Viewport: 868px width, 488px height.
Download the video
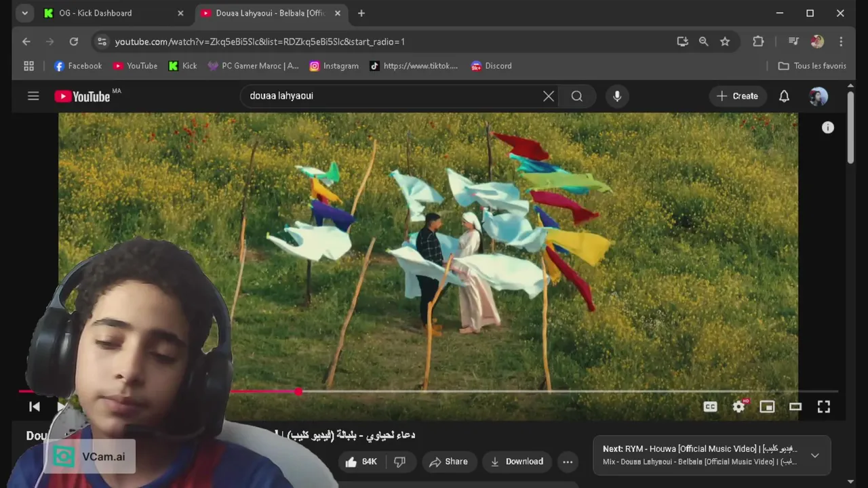(517, 462)
